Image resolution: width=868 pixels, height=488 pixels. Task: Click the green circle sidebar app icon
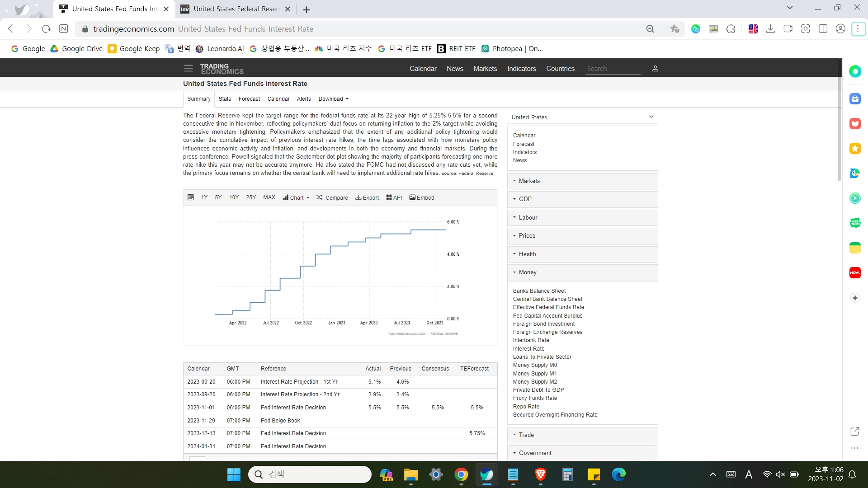point(855,71)
